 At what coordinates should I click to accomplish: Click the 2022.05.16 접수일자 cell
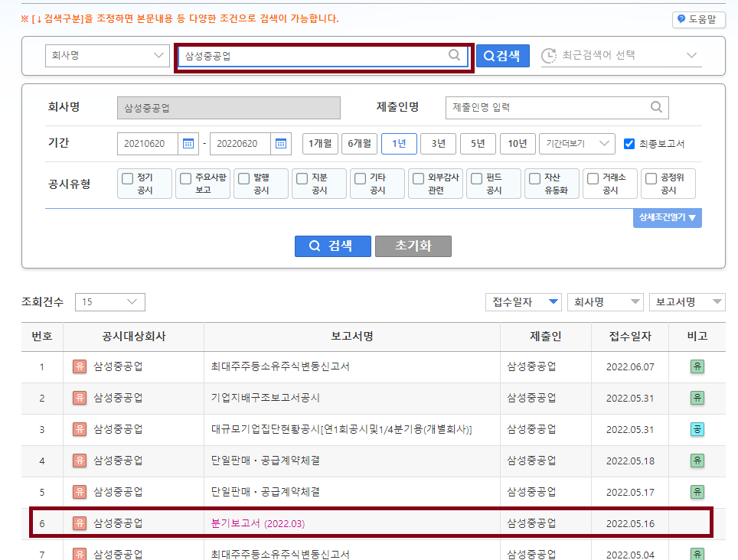pos(630,523)
